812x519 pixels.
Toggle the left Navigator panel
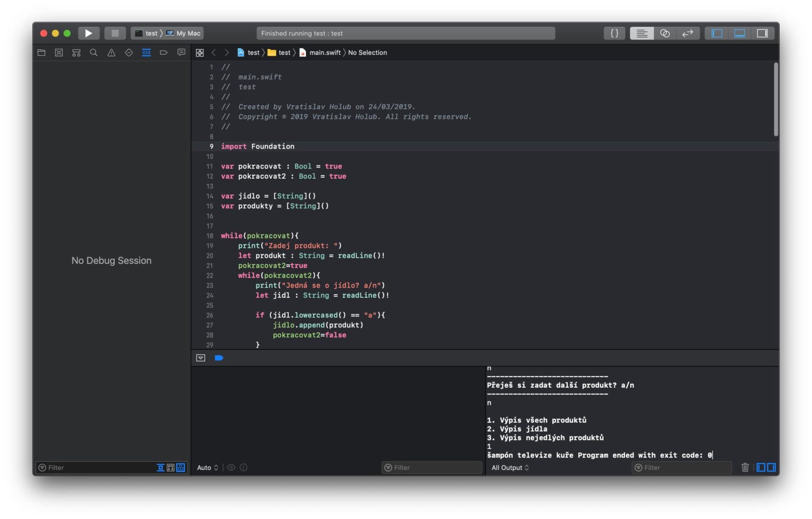click(x=717, y=33)
